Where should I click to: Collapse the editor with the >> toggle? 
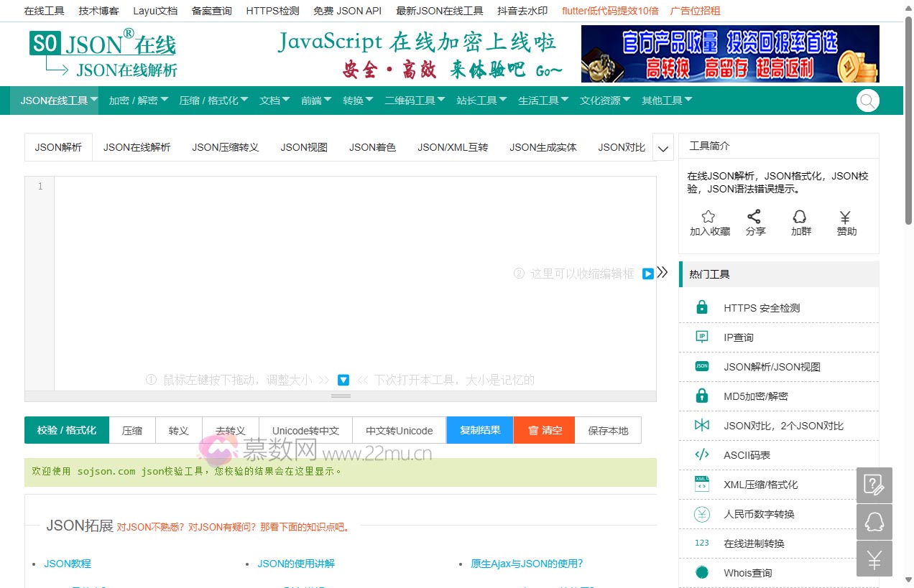[x=663, y=272]
